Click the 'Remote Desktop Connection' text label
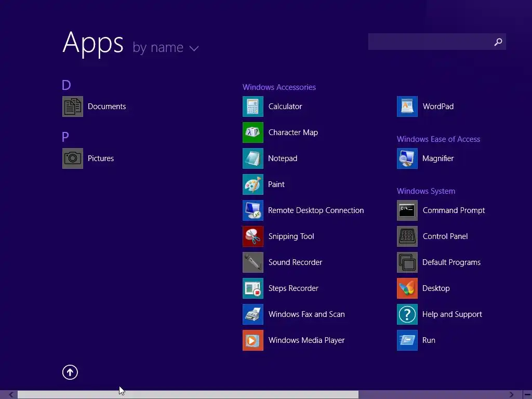This screenshot has width=532, height=399. (316, 210)
